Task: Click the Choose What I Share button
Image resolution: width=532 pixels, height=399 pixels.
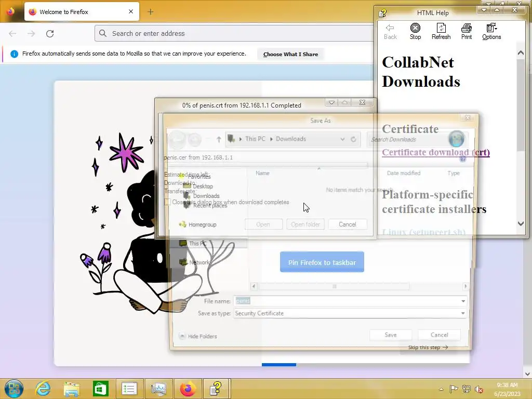Action: pos(290,54)
